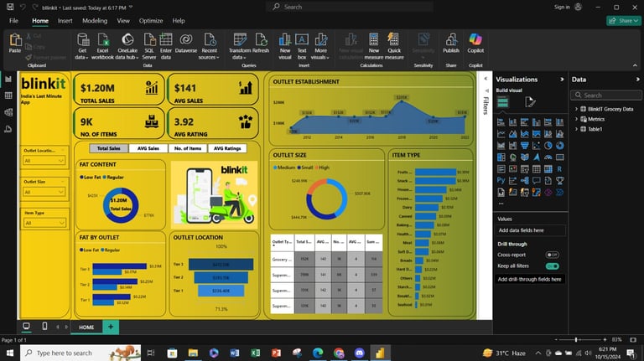
Task: Collapse the Visualizations pane
Action: 562,80
